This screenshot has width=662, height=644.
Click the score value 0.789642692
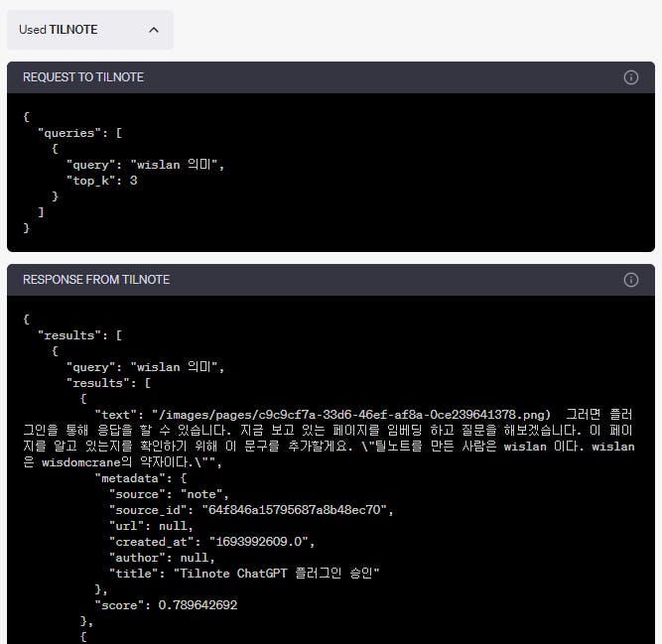point(198,604)
